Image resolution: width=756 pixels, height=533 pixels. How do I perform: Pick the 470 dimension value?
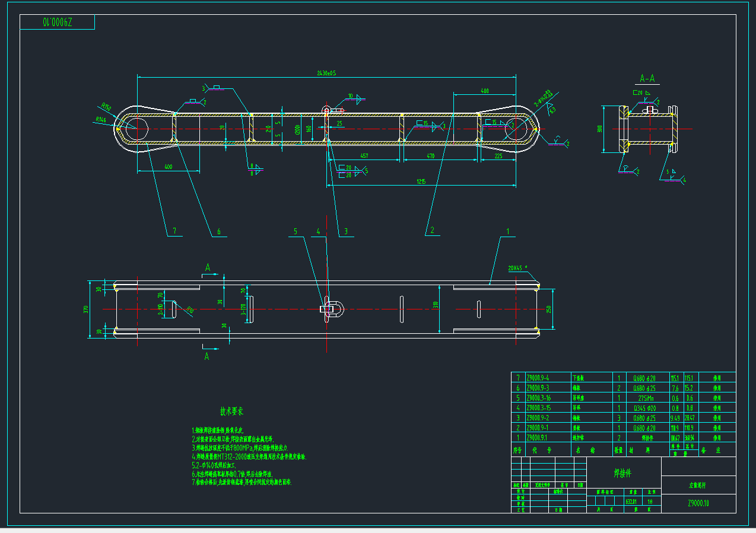(431, 155)
